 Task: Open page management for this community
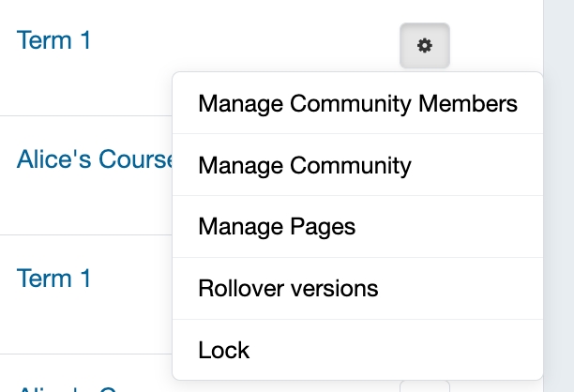tap(277, 227)
